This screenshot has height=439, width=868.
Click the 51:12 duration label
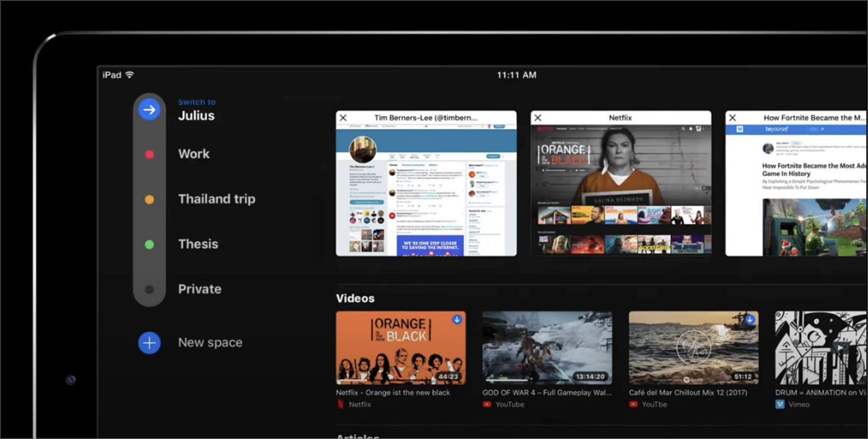(x=742, y=377)
